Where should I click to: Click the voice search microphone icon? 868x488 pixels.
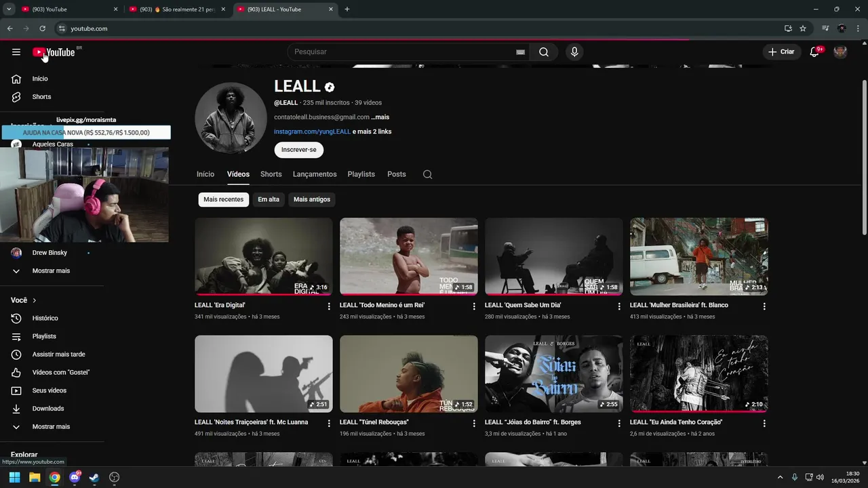tap(574, 52)
